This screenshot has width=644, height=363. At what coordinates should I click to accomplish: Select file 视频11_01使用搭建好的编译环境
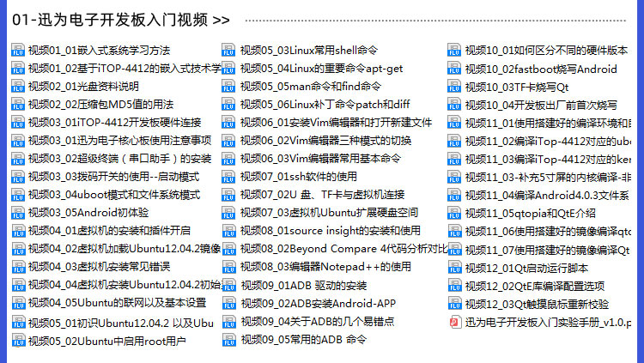point(548,124)
